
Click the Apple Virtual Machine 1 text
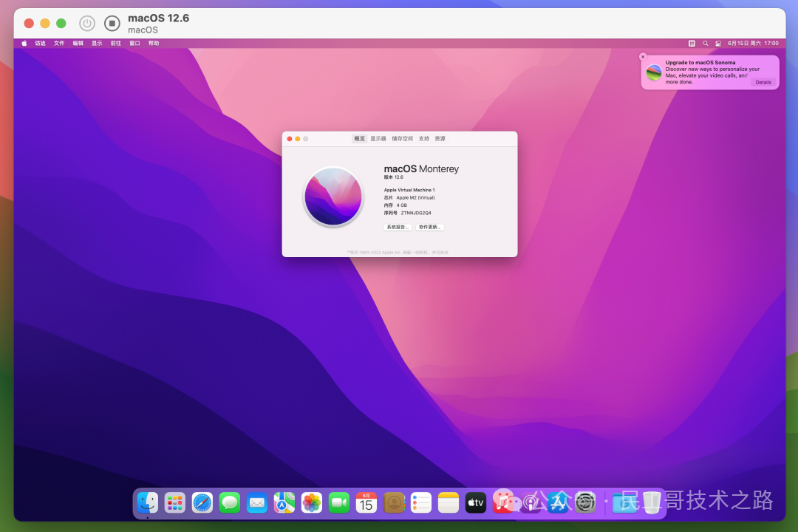coord(409,190)
